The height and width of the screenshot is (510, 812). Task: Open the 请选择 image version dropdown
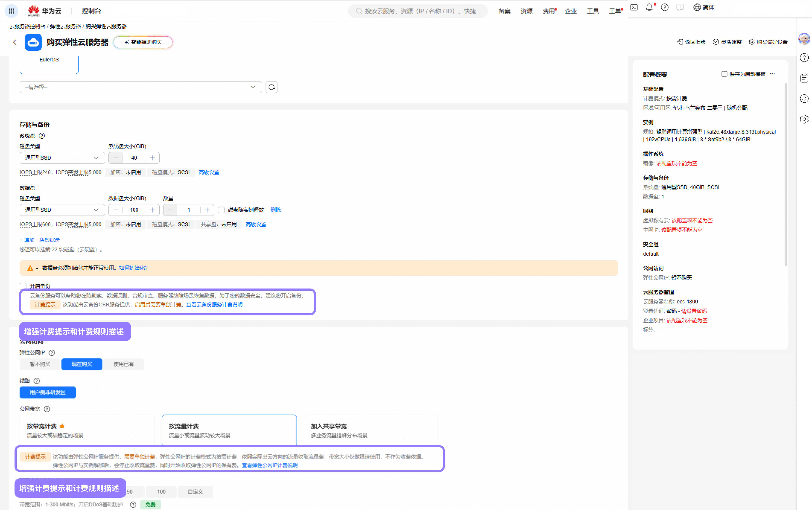point(141,87)
